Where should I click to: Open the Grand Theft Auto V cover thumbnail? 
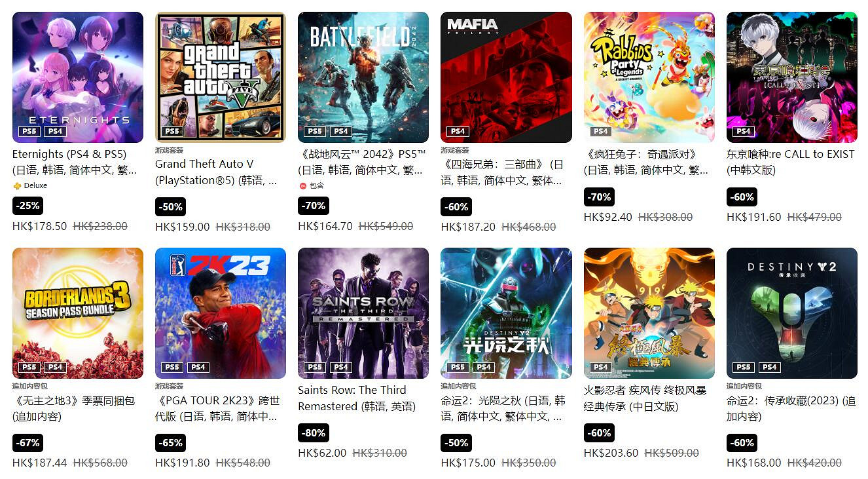click(221, 77)
